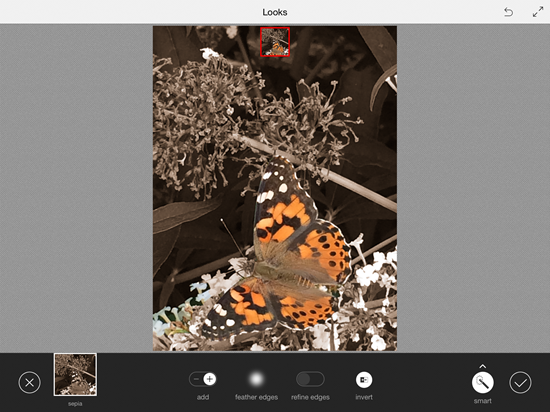Click the "refine edges" text label
Image resolution: width=550 pixels, height=412 pixels.
tap(310, 397)
